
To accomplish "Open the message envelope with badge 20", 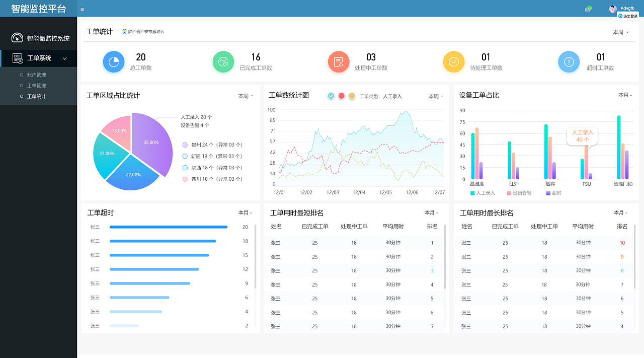I will click(588, 9).
